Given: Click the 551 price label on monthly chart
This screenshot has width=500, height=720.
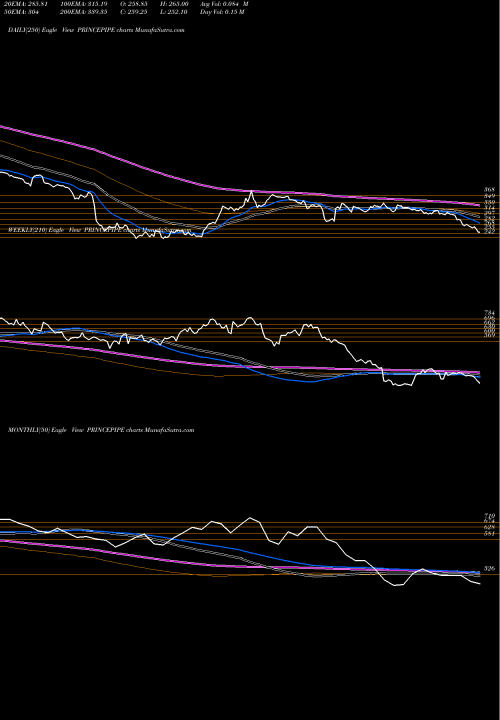Looking at the screenshot, I should pos(489,534).
